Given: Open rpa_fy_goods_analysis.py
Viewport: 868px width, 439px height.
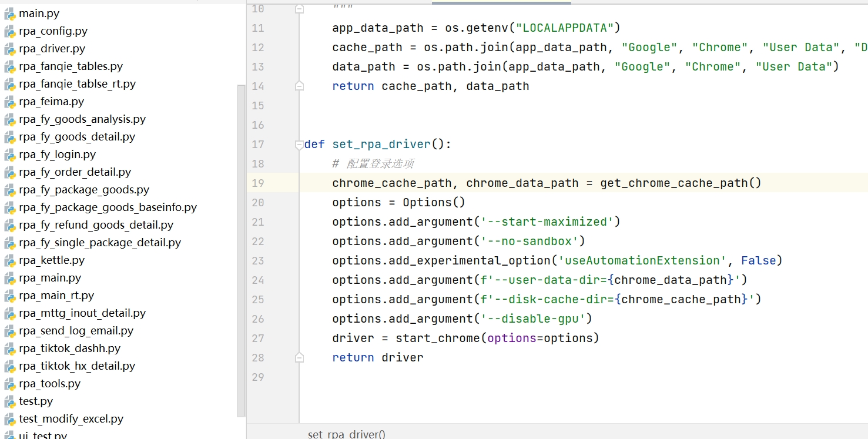Looking at the screenshot, I should coord(82,119).
